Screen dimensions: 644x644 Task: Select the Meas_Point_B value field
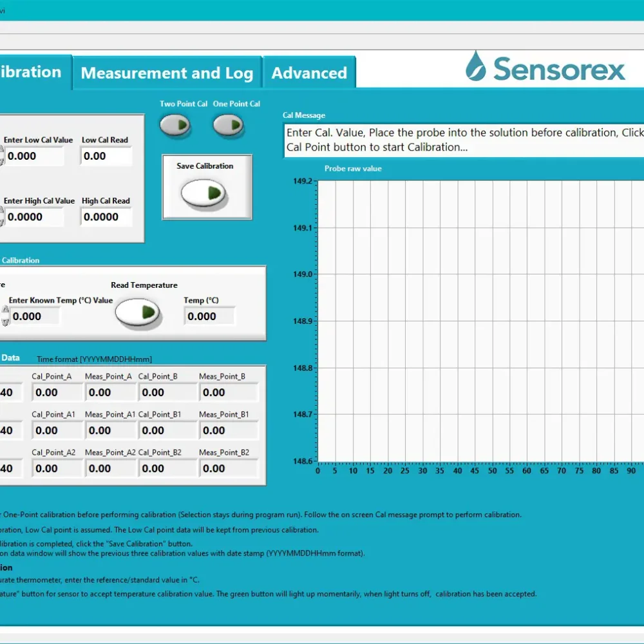228,393
